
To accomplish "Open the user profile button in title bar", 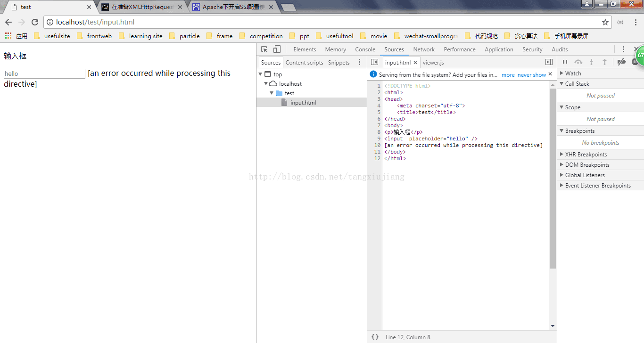I will 586,4.
